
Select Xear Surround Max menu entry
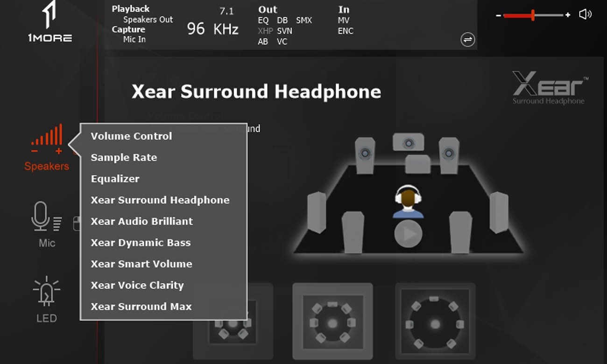click(141, 307)
